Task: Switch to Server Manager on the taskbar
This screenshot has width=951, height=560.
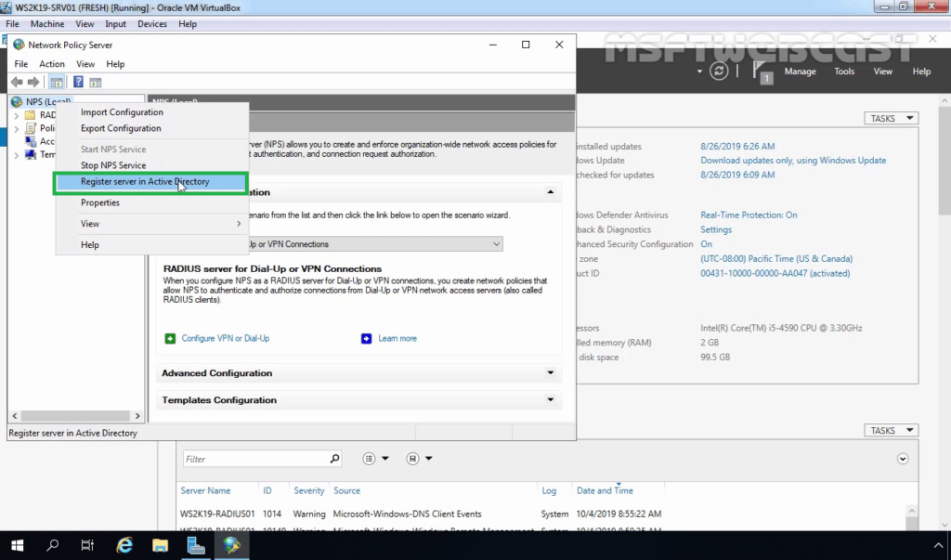Action: 196,545
